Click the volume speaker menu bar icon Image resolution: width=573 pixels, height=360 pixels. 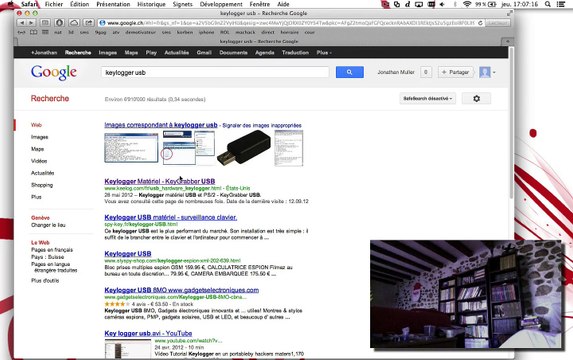[442, 4]
